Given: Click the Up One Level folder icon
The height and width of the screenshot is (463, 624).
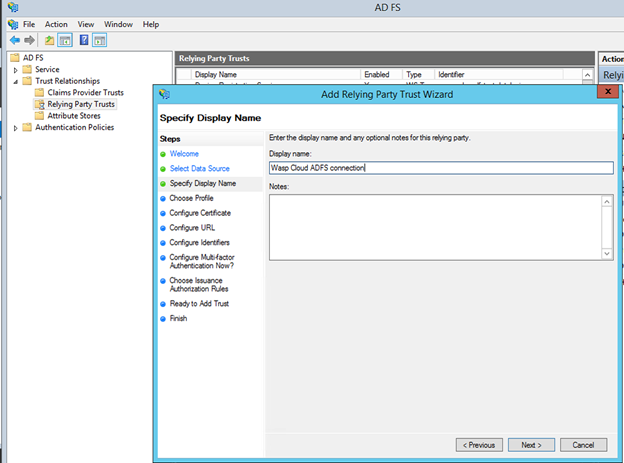Looking at the screenshot, I should coord(49,40).
